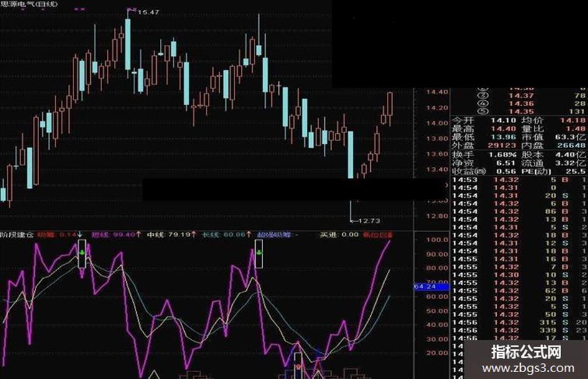588x379 pixels.
Task: Select the 14:55 trade row with 62 B
Action: point(519,291)
